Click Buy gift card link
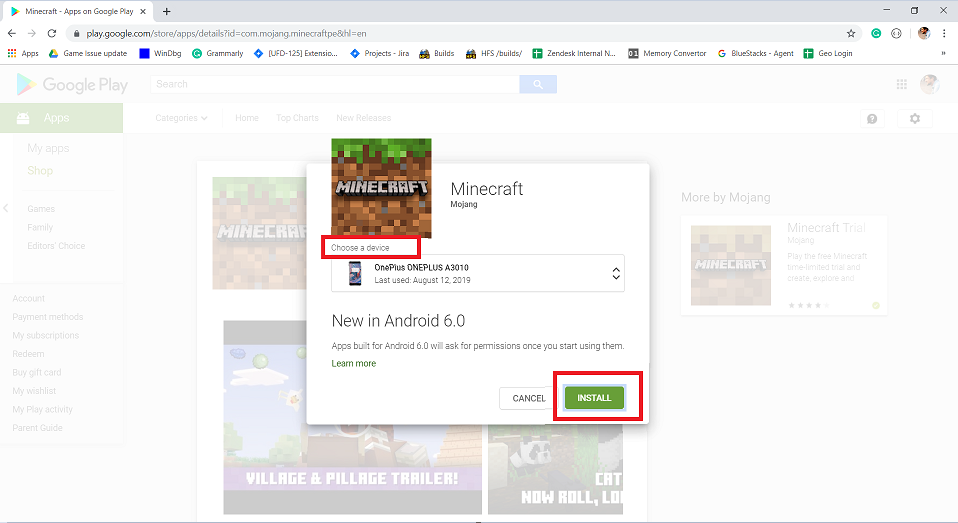Viewport: 958px width, 523px height. tap(37, 372)
